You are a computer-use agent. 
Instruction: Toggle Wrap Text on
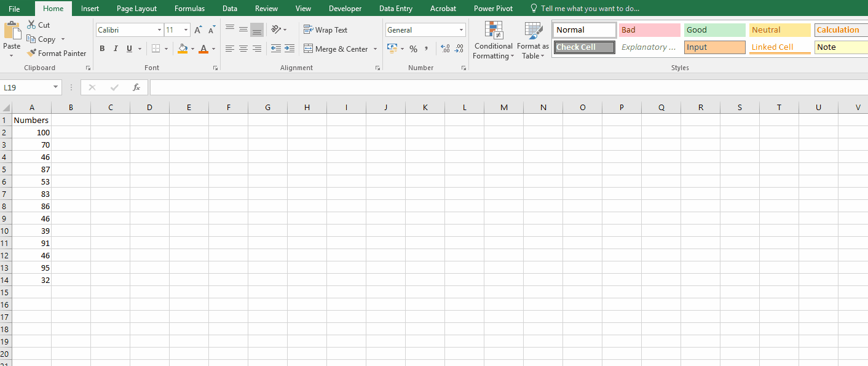(326, 30)
